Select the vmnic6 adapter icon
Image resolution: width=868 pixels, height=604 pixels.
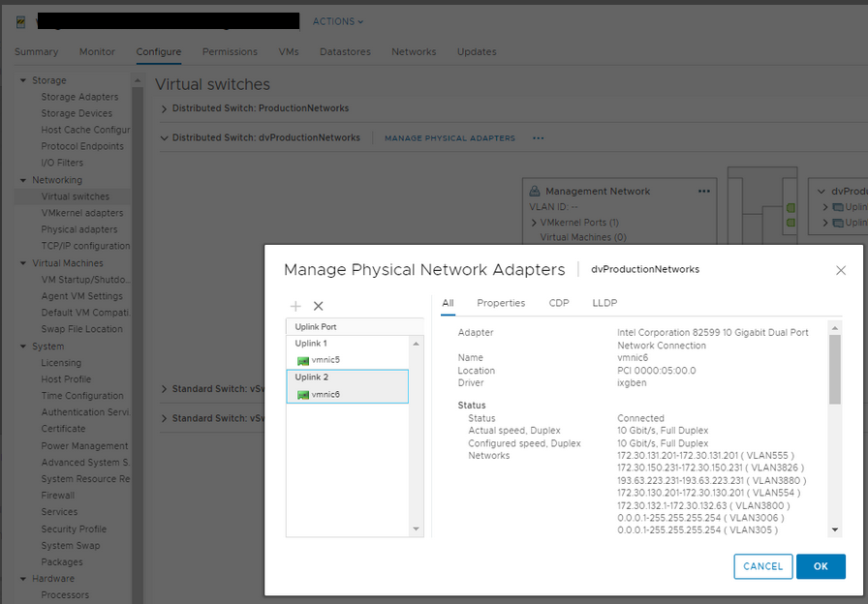pyautogui.click(x=303, y=395)
